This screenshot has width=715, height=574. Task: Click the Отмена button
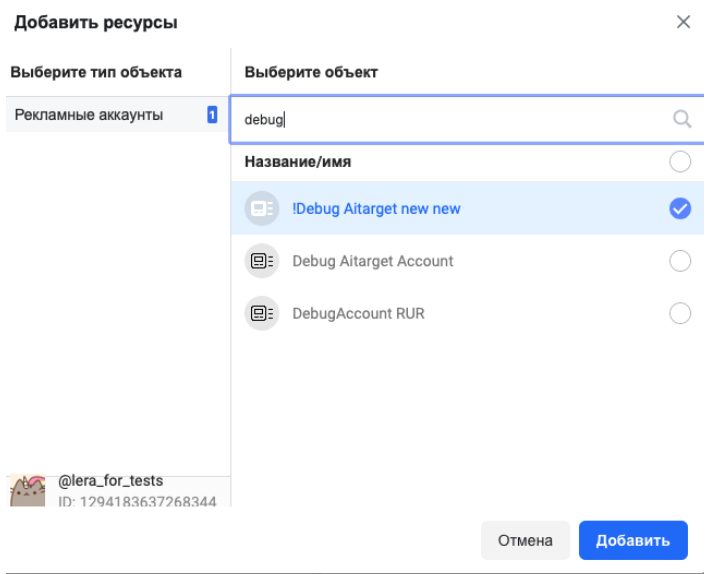click(525, 540)
